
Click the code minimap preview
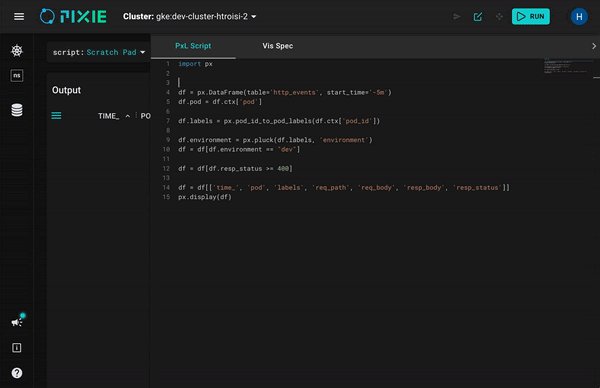(566, 67)
